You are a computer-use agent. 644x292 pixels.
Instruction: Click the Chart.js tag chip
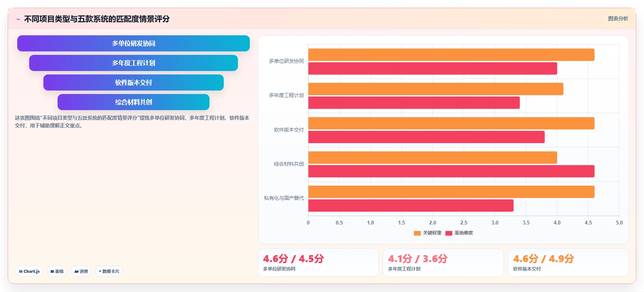tap(29, 271)
